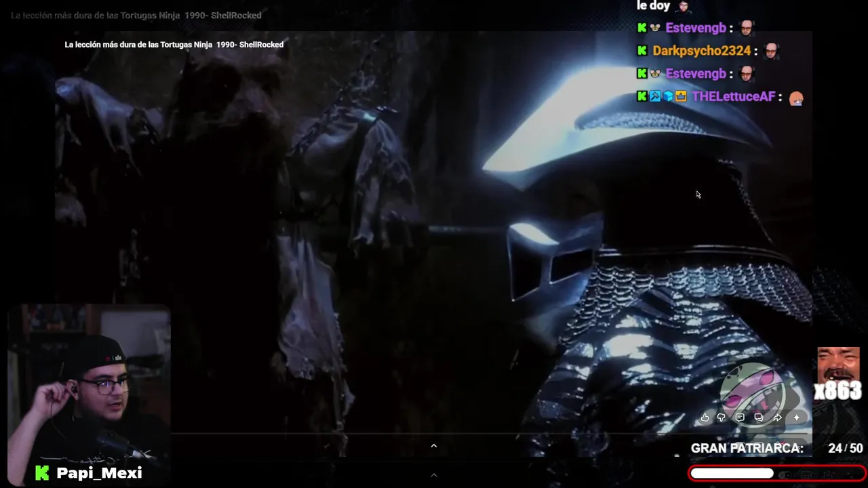Click the subtitles icon in player controls

(807, 474)
